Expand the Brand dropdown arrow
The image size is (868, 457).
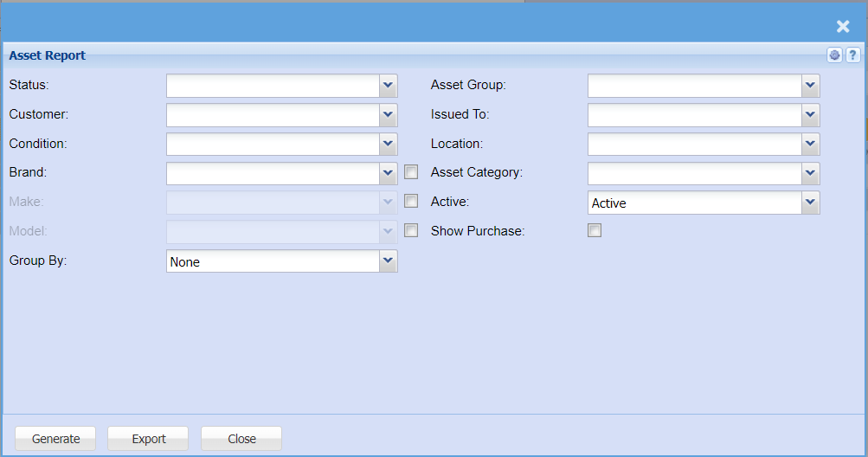coord(388,174)
